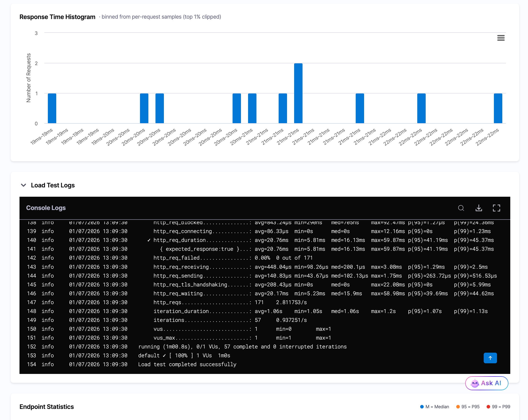The width and height of the screenshot is (528, 420).
Task: Search the console logs
Action: (461, 208)
